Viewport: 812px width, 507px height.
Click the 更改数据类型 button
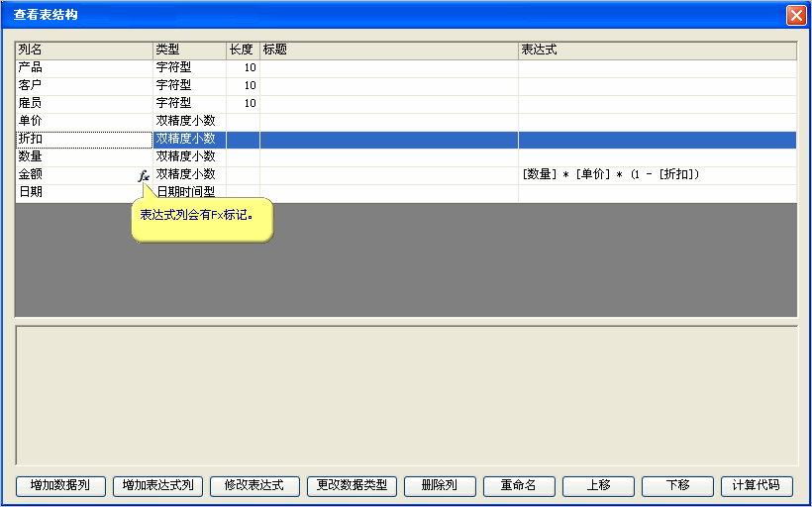tap(352, 485)
